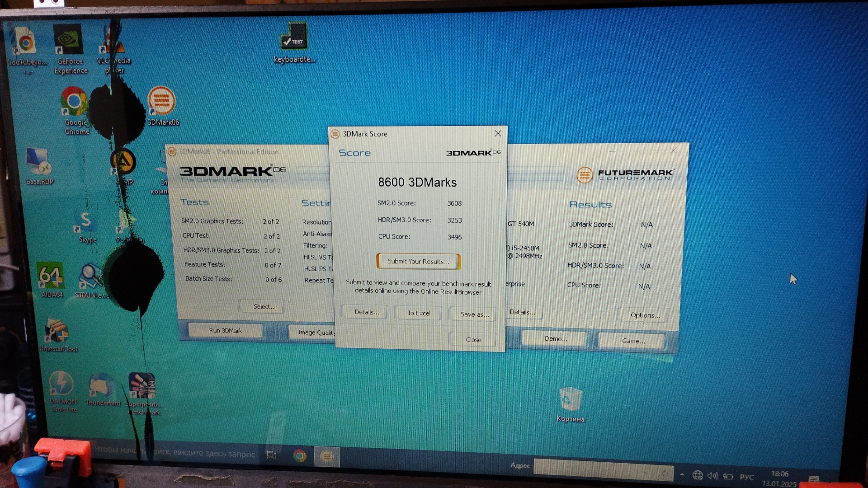Open the notification center icon
The image size is (868, 488).
pyautogui.click(x=814, y=479)
